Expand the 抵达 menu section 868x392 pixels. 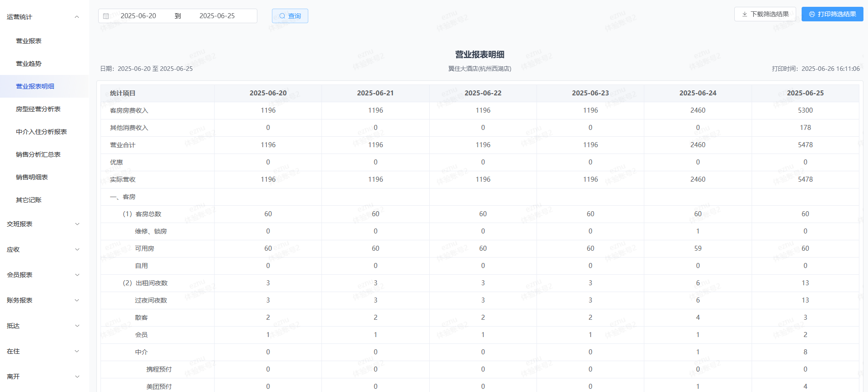point(44,326)
